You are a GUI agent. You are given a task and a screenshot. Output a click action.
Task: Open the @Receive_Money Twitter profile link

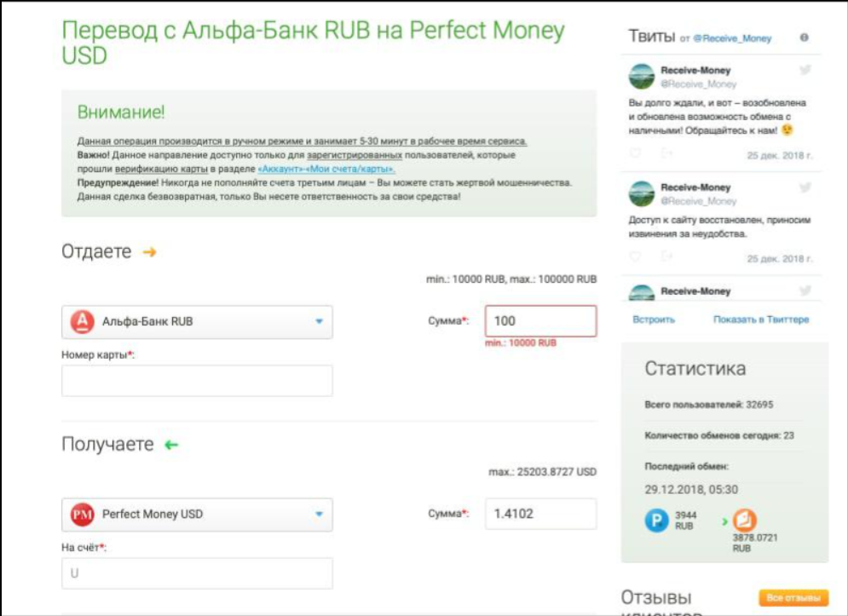click(731, 39)
